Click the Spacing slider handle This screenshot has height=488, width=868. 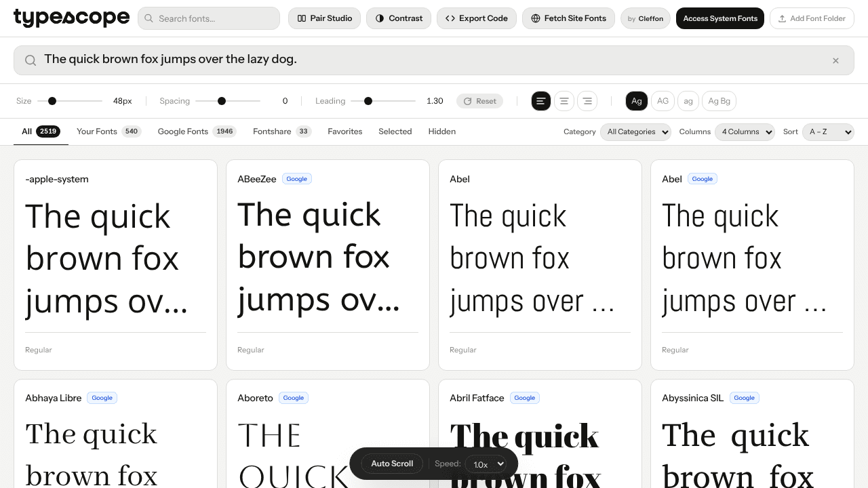(221, 101)
